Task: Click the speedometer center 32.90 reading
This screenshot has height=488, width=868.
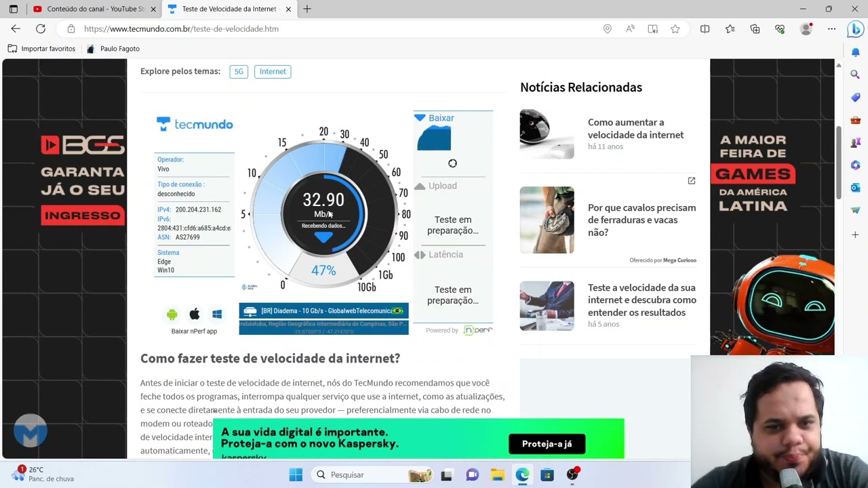Action: (x=323, y=200)
